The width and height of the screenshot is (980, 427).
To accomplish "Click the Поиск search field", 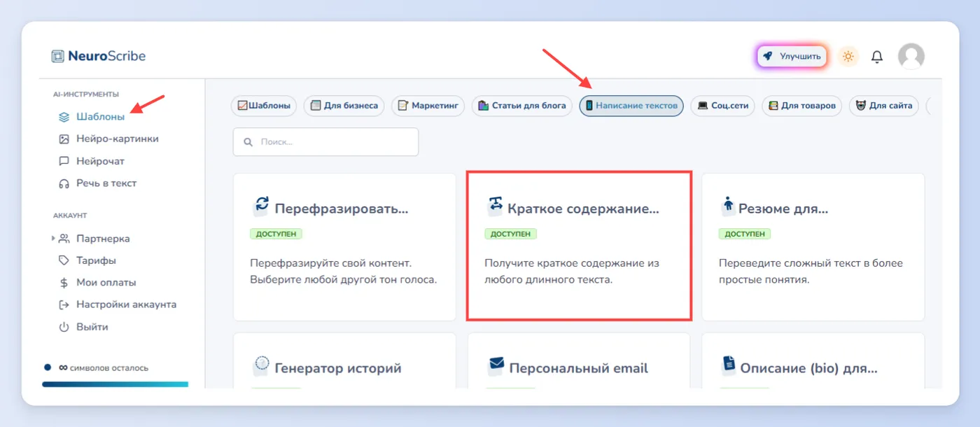I will (x=325, y=141).
